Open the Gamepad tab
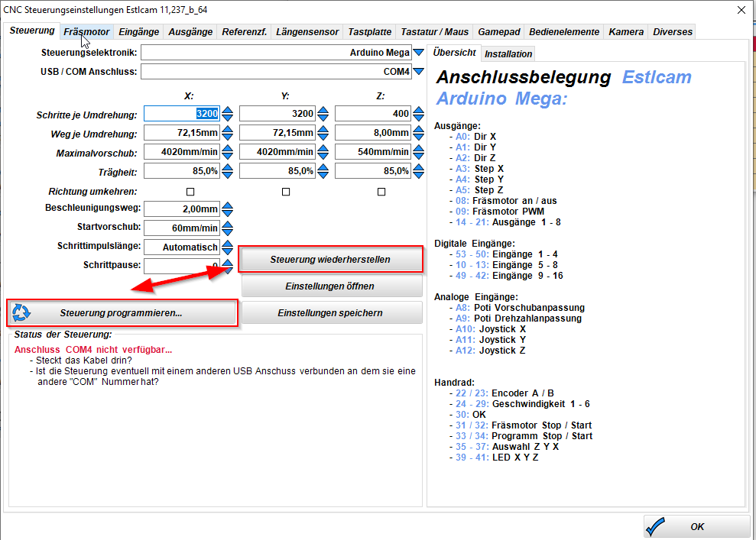Image resolution: width=756 pixels, height=540 pixels. 499,32
